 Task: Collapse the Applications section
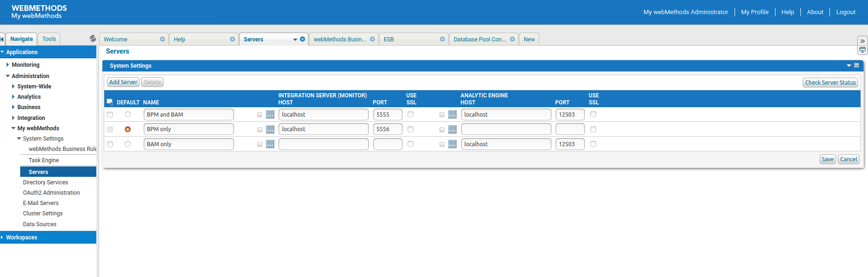click(x=2, y=52)
